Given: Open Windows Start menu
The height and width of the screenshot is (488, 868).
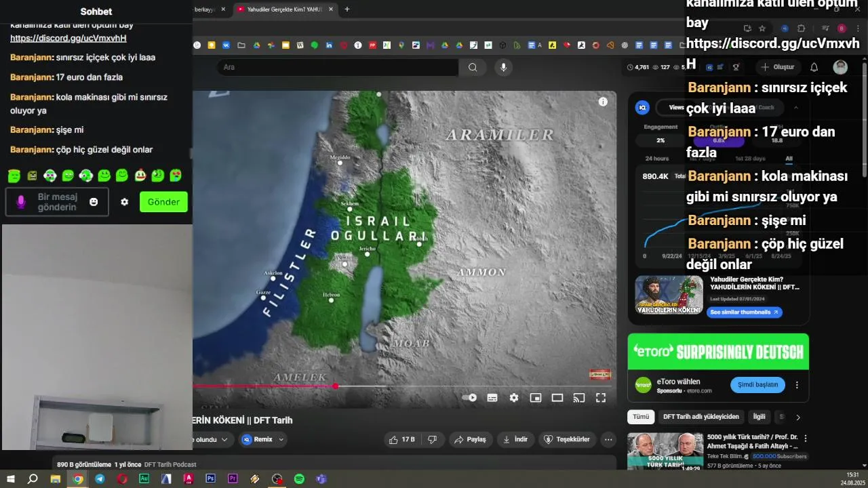Looking at the screenshot, I should pyautogui.click(x=11, y=479).
